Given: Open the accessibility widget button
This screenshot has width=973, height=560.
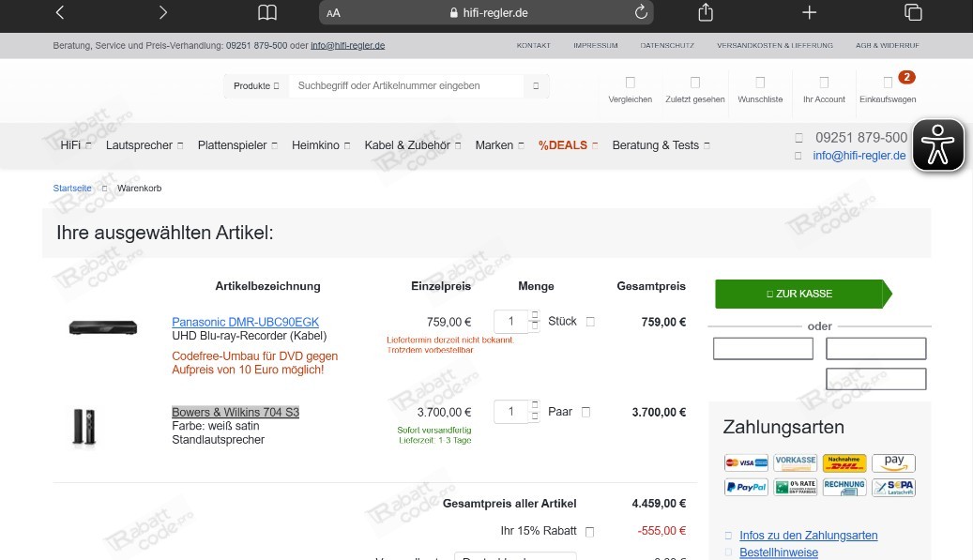Looking at the screenshot, I should pyautogui.click(x=937, y=145).
